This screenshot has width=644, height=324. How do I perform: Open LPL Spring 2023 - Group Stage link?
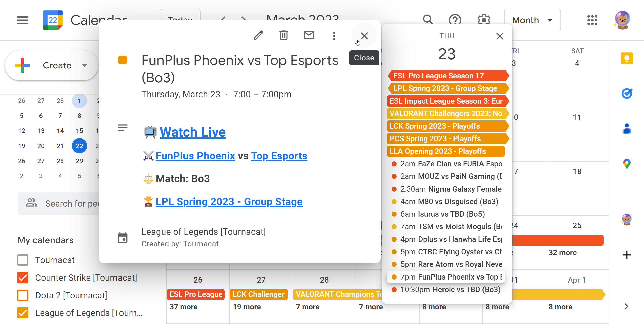coord(229,202)
